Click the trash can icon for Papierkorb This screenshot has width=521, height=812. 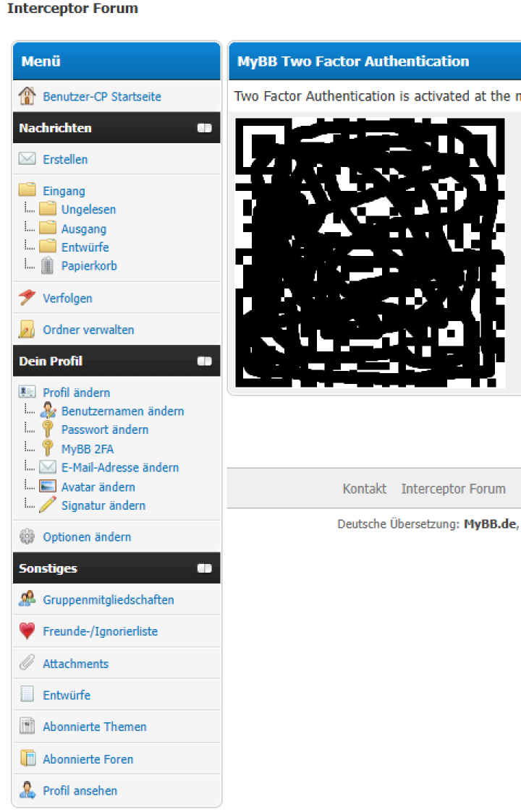coord(47,265)
